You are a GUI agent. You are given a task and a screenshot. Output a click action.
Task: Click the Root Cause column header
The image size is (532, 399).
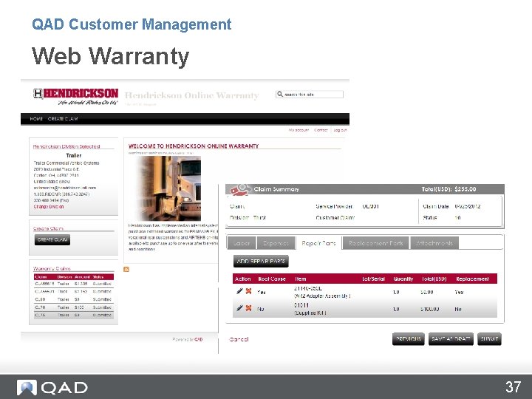[272, 279]
